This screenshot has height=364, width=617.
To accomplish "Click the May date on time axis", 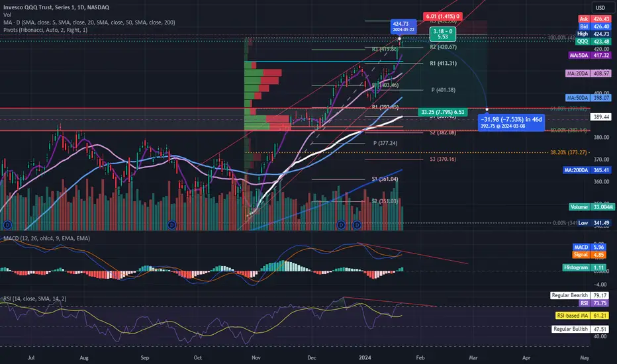I will [585, 357].
